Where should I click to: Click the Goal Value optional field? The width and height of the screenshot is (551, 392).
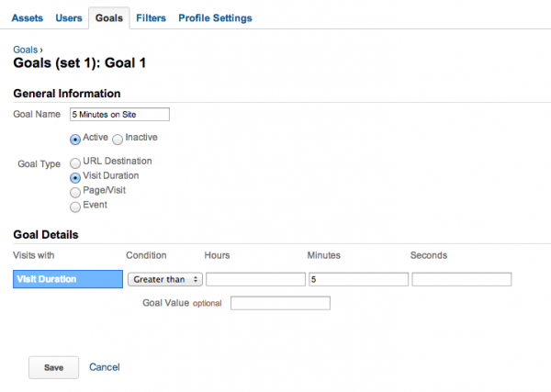tap(280, 303)
